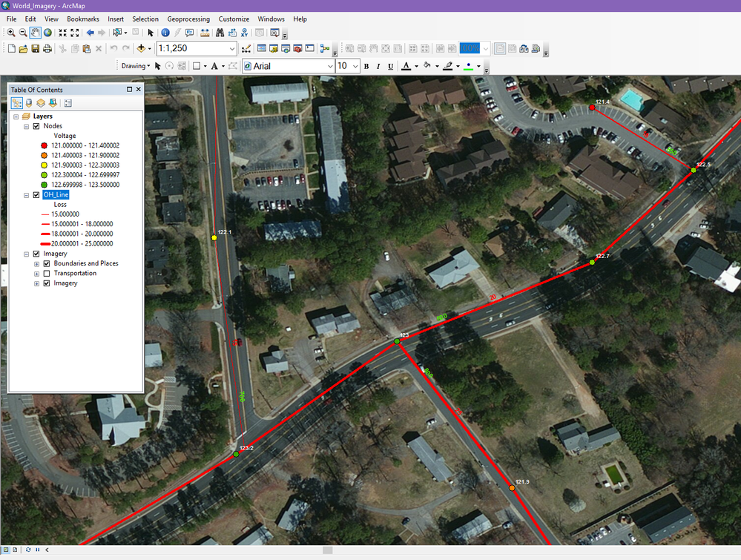The height and width of the screenshot is (560, 741).
Task: Click the Add Data button
Action: point(142,49)
